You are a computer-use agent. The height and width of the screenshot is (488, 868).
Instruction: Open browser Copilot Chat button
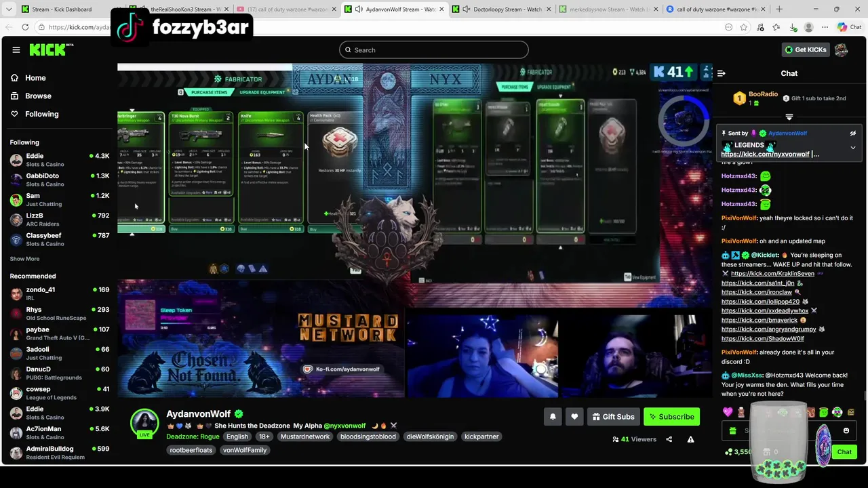click(x=849, y=27)
